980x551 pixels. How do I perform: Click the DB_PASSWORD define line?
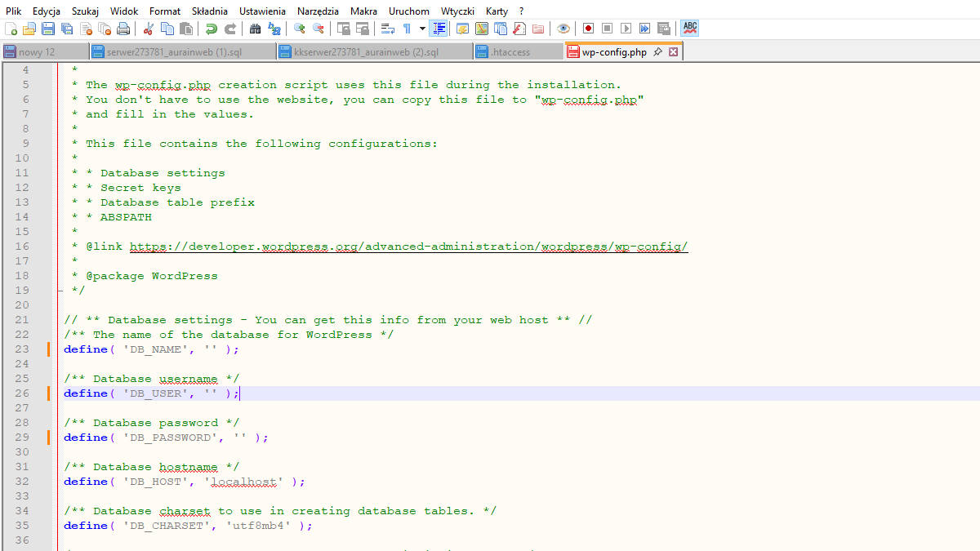pos(166,438)
